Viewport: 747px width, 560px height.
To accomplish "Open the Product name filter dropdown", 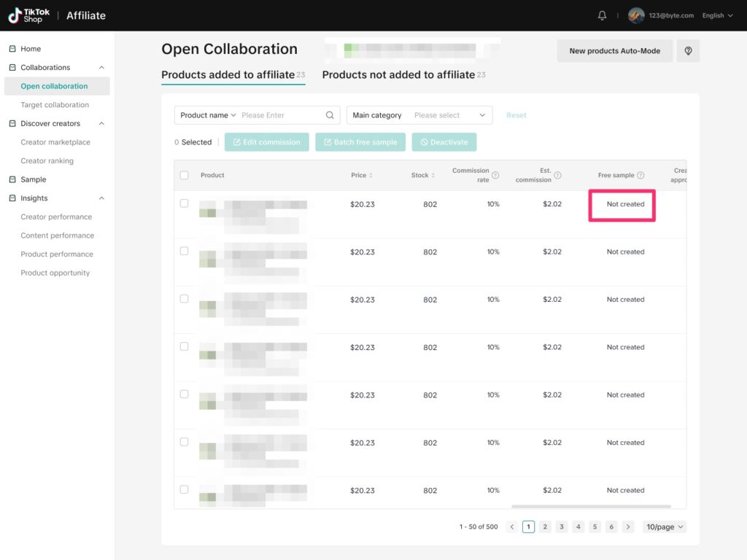I will tap(208, 115).
